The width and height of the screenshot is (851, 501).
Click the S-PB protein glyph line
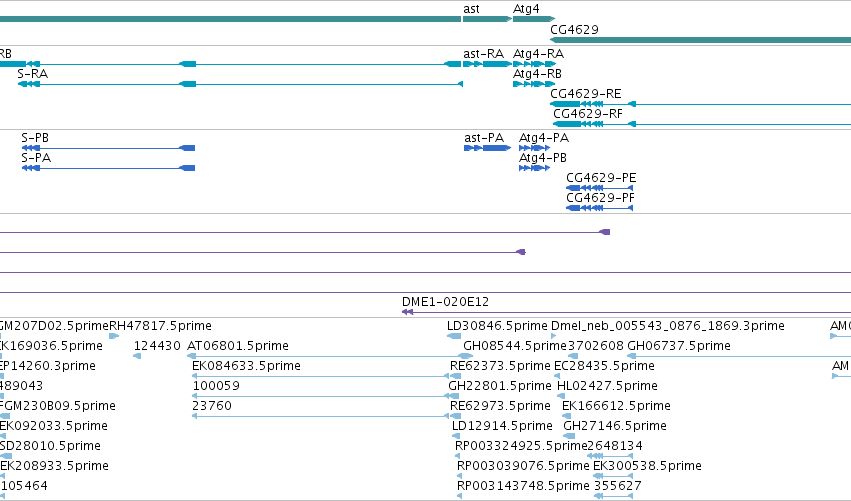point(109,148)
